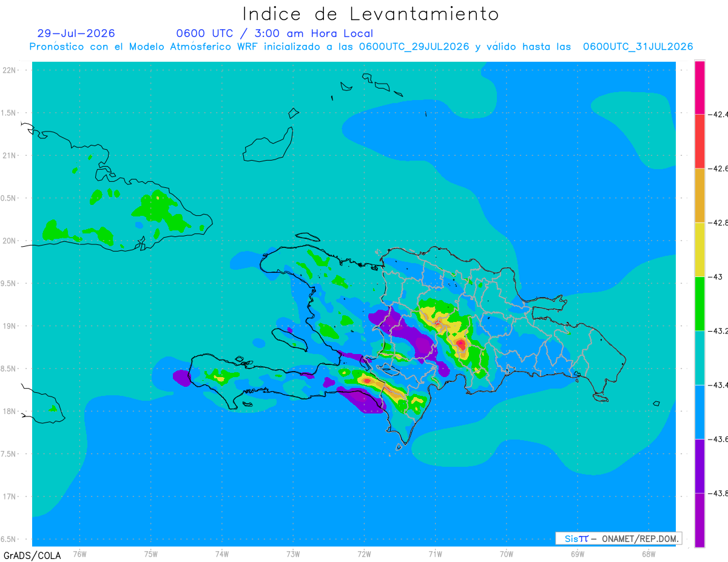Select the "22N" latitude label
Viewport: 728px width, 562px height.
[10, 70]
